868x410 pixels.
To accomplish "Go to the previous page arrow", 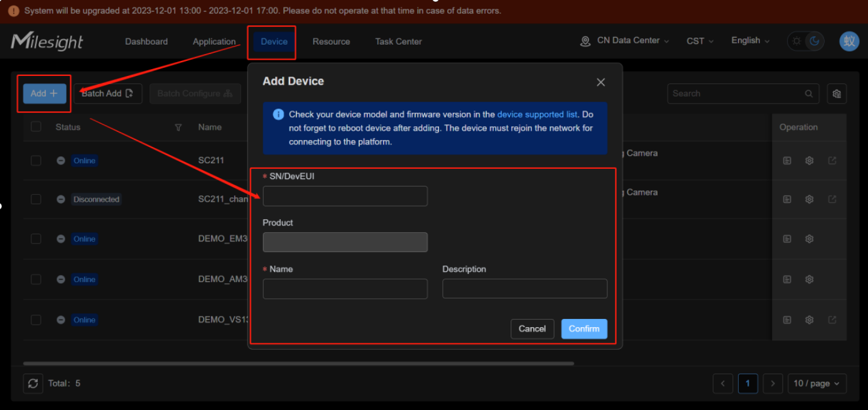I will pos(723,384).
